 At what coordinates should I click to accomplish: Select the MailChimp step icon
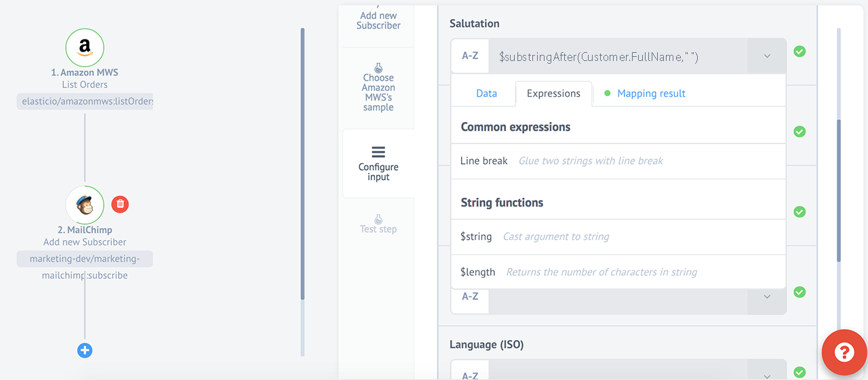[85, 205]
